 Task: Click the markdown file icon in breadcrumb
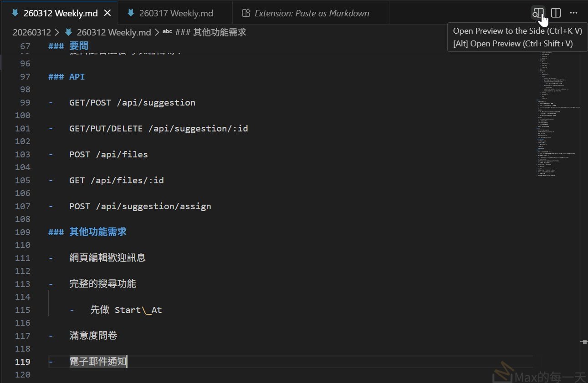69,32
